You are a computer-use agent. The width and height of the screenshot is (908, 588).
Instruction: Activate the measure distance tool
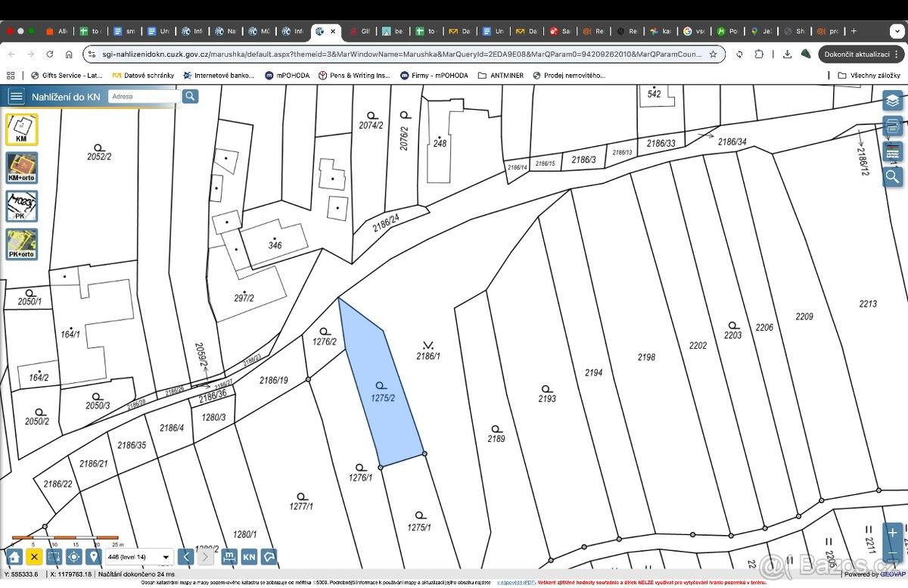(229, 557)
